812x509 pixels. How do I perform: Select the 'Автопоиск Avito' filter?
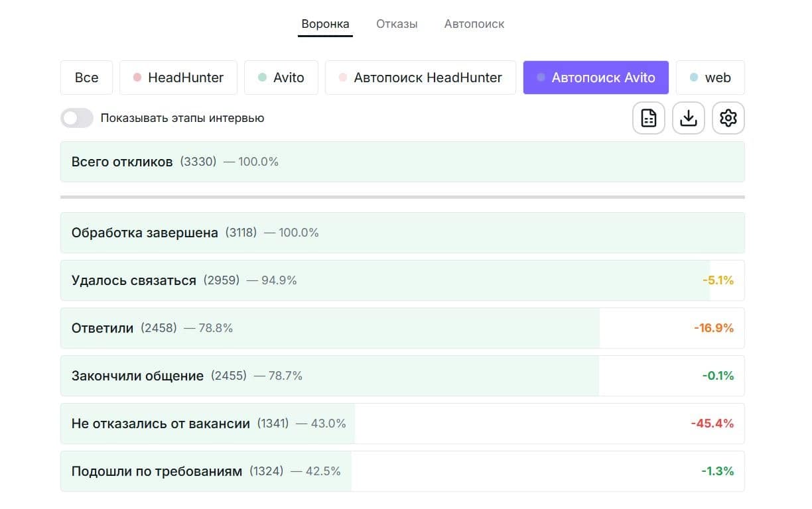596,78
